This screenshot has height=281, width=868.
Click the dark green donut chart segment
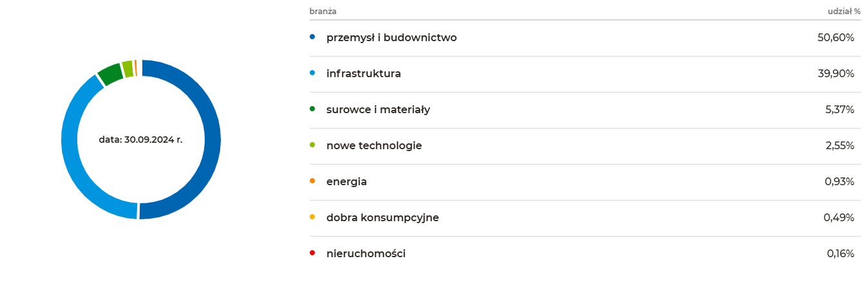[x=110, y=75]
